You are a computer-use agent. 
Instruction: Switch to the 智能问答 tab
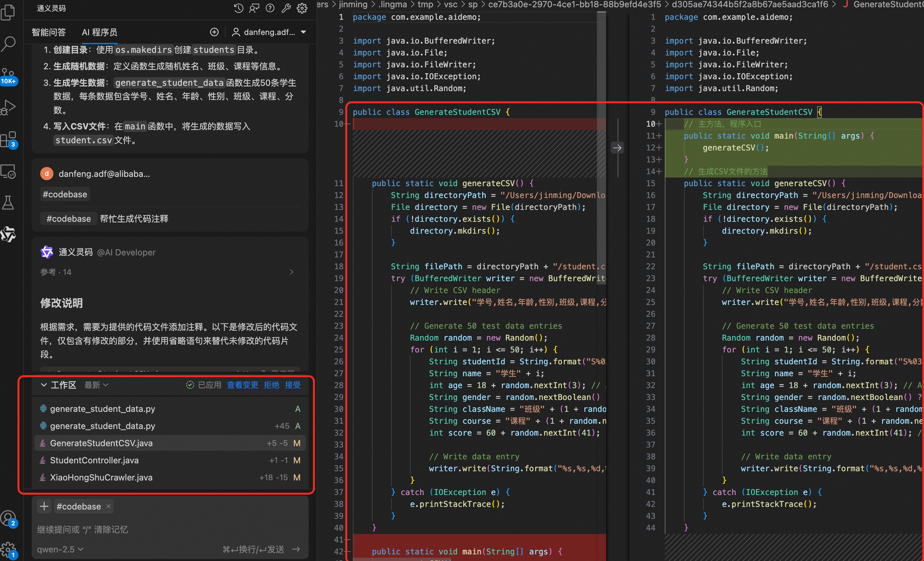pyautogui.click(x=49, y=32)
